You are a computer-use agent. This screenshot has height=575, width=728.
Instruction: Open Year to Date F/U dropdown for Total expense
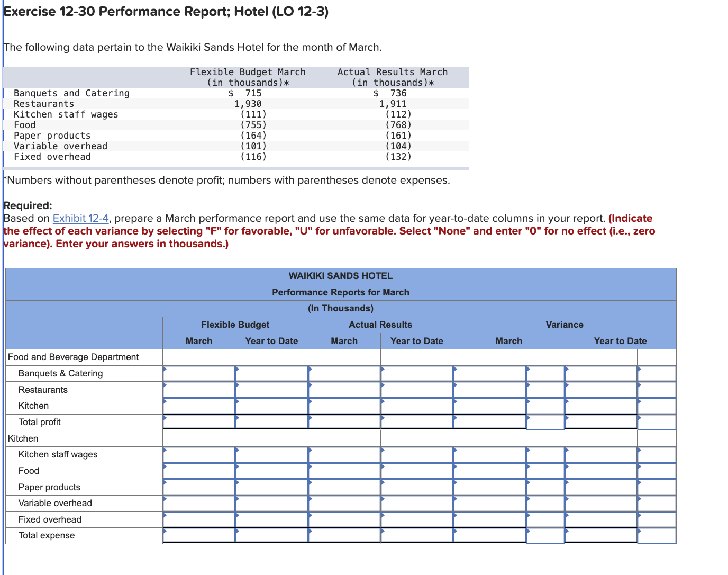point(657,535)
